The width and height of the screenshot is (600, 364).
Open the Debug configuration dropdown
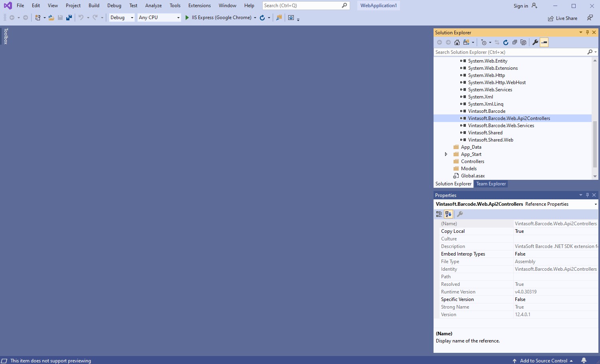122,18
